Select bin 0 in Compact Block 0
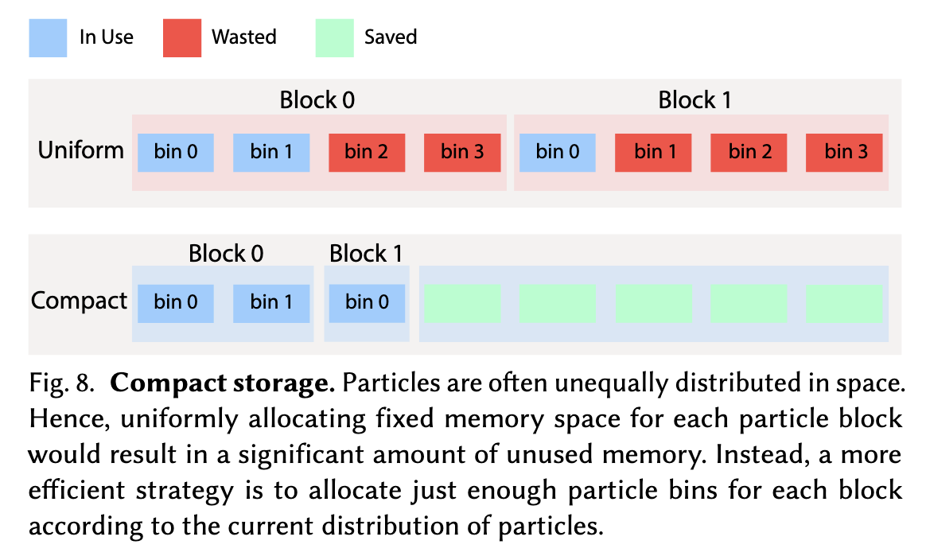 point(175,304)
